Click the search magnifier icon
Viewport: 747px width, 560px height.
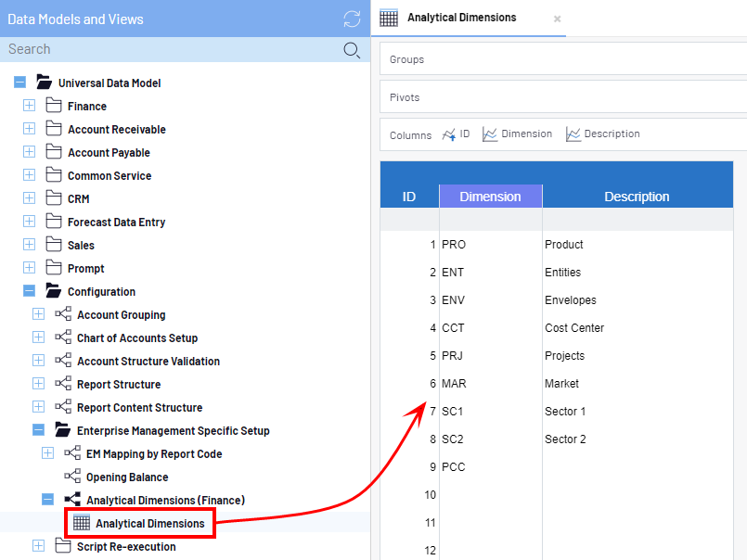point(352,50)
